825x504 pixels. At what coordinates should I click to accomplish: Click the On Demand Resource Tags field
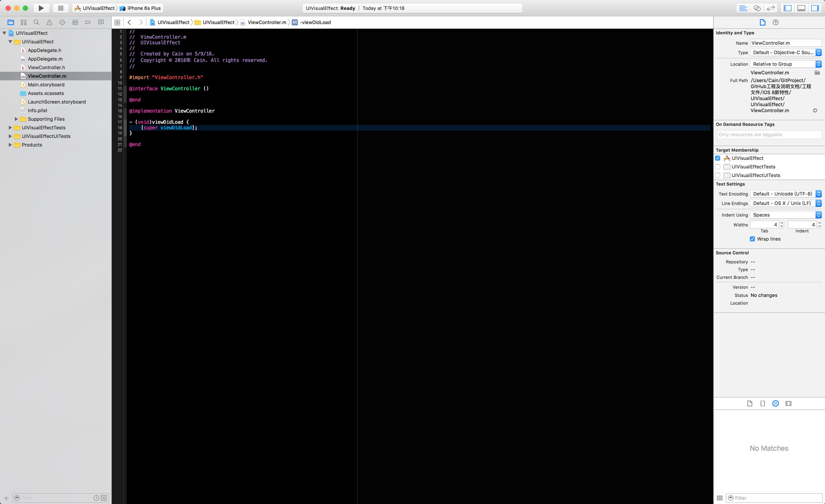click(x=769, y=135)
